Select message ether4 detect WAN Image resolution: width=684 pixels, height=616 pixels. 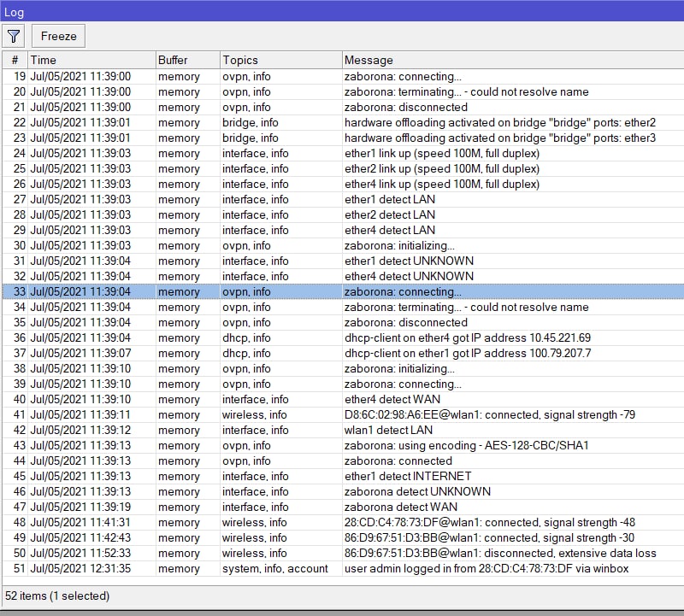(x=392, y=399)
